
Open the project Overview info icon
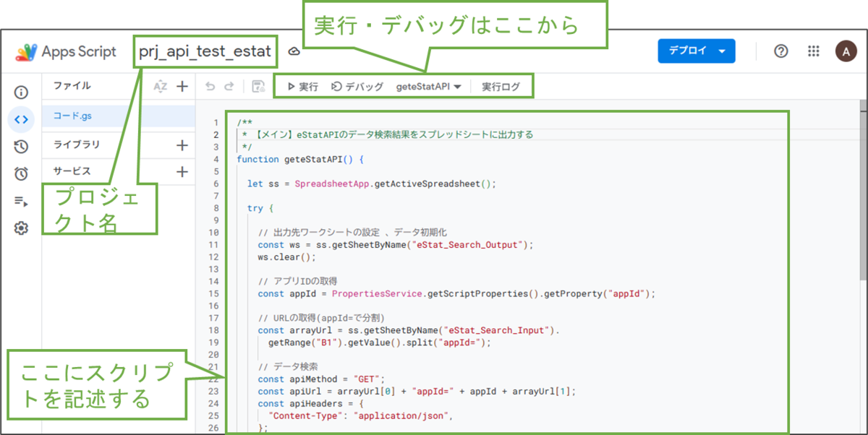(x=21, y=92)
